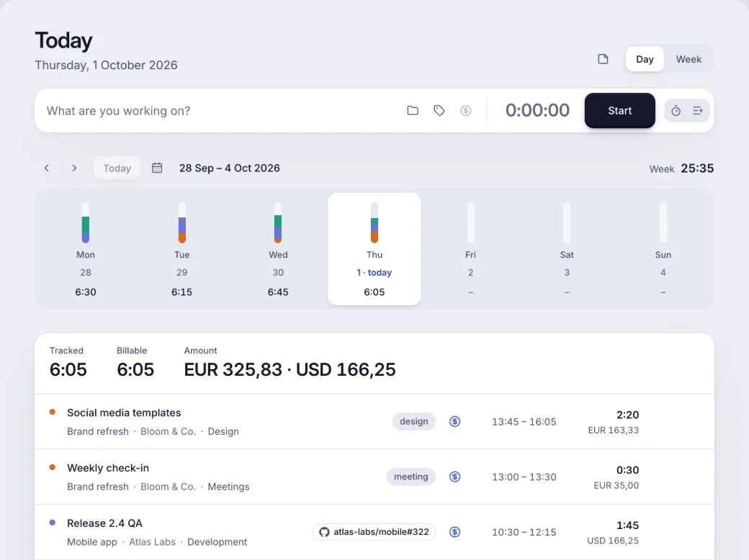Switch to Day view tab
This screenshot has width=749, height=560.
[x=645, y=59]
